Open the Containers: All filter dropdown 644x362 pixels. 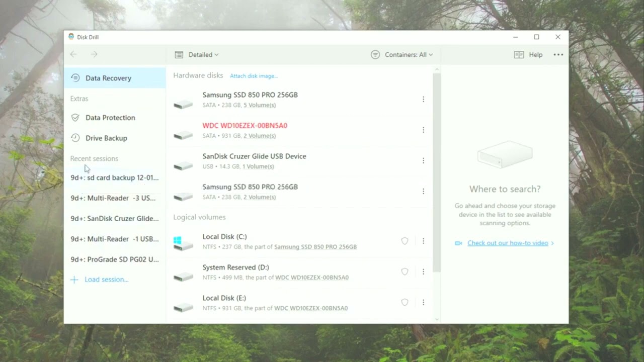(402, 55)
